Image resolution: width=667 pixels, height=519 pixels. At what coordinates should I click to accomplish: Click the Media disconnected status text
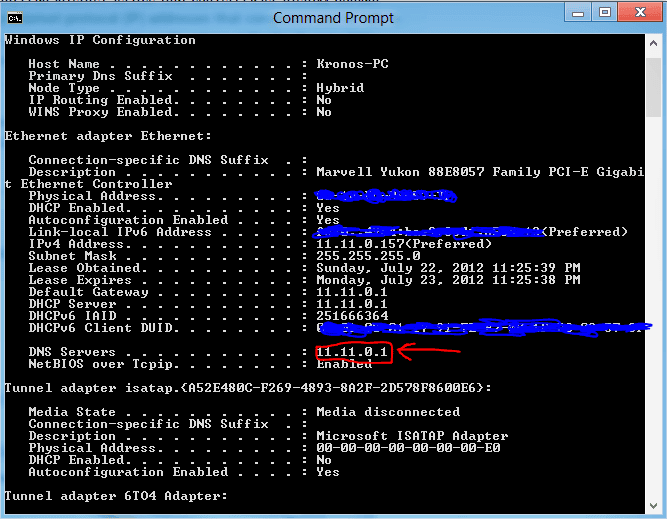pyautogui.click(x=388, y=412)
